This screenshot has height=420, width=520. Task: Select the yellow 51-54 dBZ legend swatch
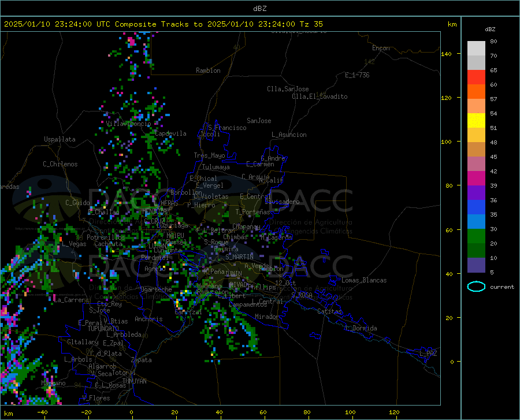pos(476,121)
